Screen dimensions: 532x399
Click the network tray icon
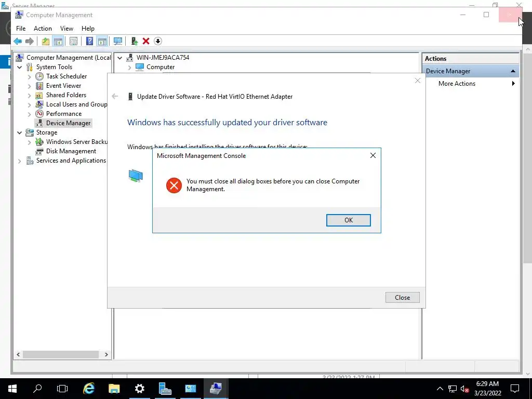[x=453, y=389]
